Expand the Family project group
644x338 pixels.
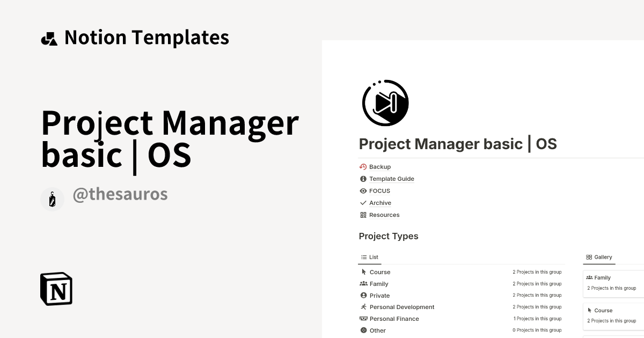pyautogui.click(x=378, y=283)
